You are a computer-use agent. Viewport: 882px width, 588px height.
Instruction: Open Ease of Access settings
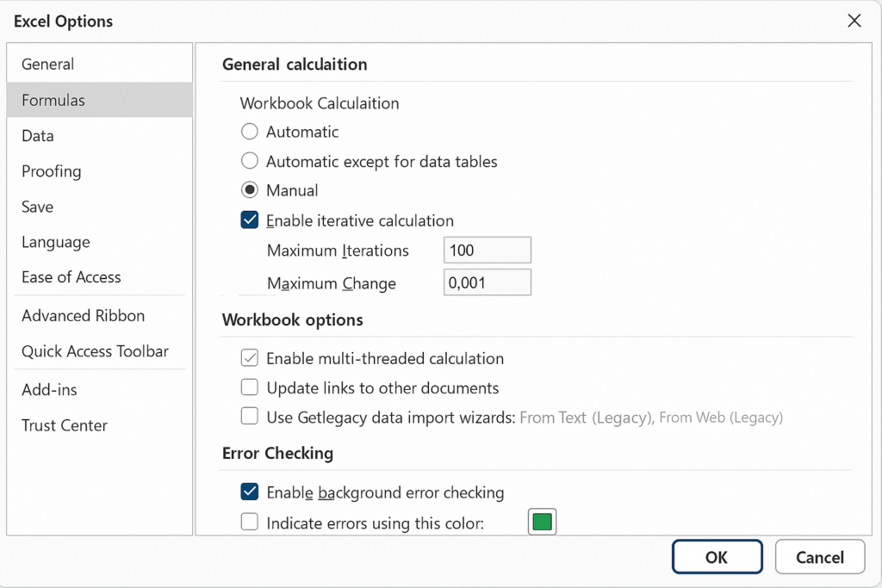pos(71,277)
